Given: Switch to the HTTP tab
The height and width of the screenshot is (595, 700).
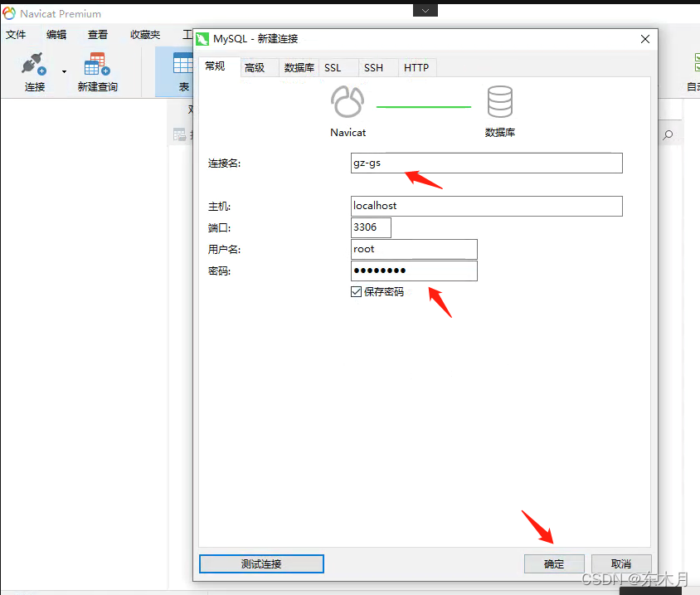Looking at the screenshot, I should 416,67.
